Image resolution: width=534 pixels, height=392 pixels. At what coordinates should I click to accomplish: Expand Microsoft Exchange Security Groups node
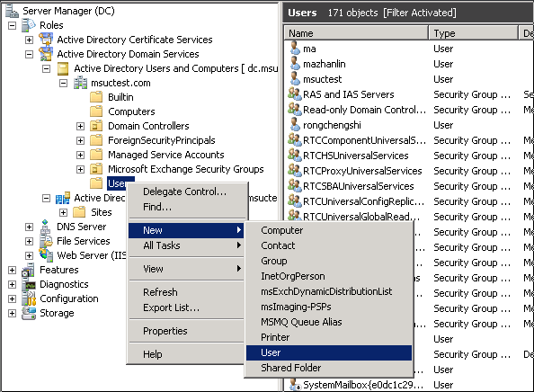click(x=80, y=169)
